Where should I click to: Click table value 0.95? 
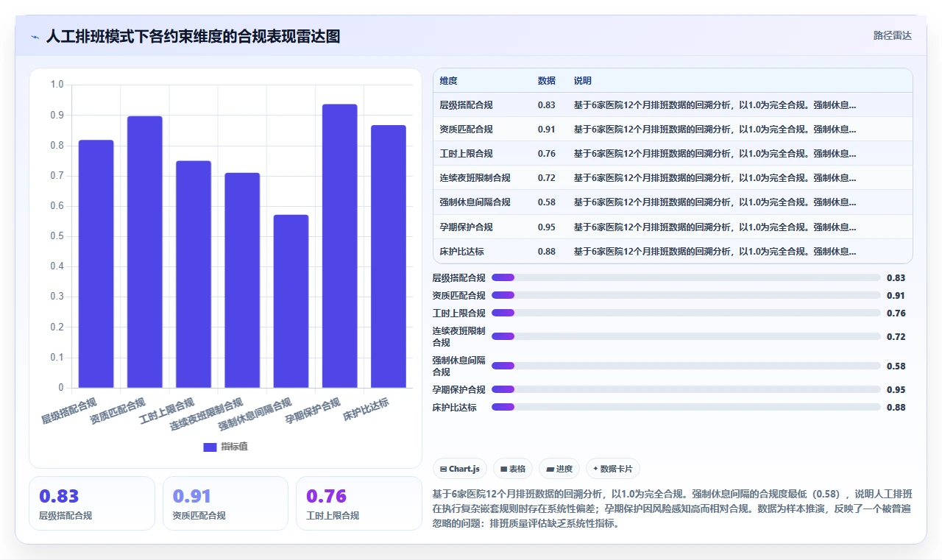pyautogui.click(x=547, y=227)
